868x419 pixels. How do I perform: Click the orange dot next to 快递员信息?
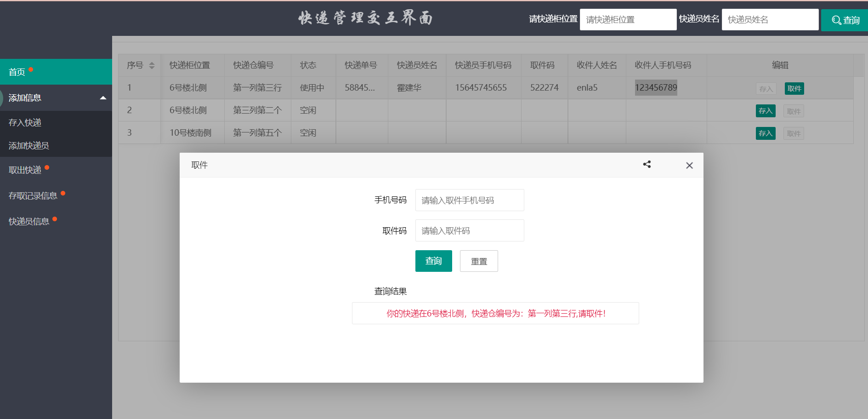coord(55,218)
